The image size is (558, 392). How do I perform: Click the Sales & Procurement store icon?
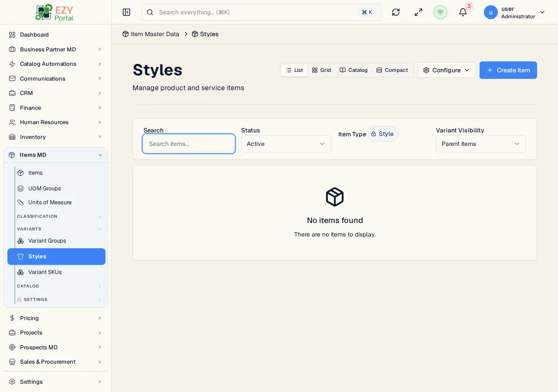click(12, 362)
